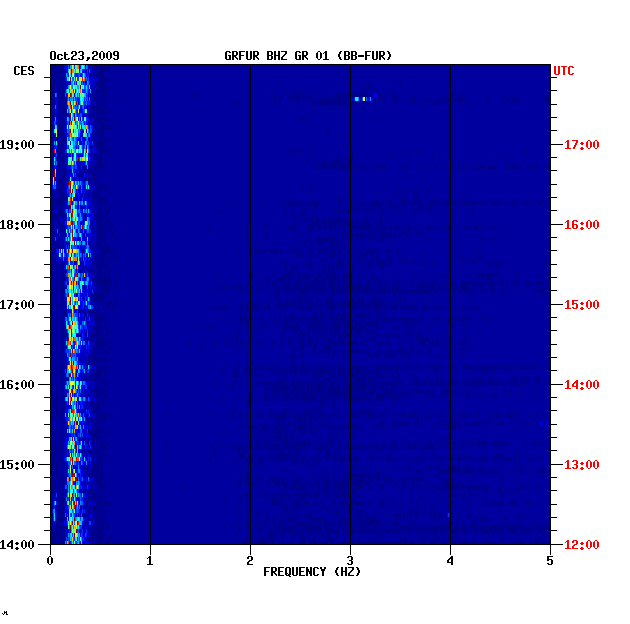
Task: Click the 3 Hz frequency tick label
Action: (x=350, y=561)
